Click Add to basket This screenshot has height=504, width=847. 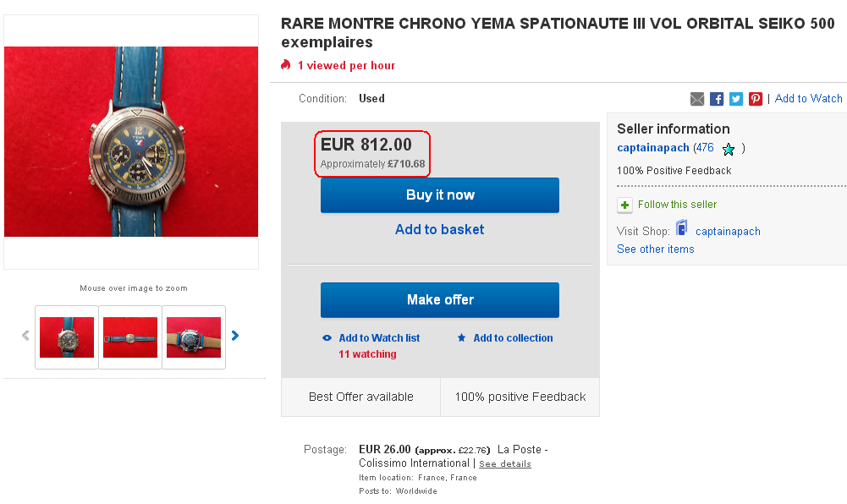click(439, 229)
